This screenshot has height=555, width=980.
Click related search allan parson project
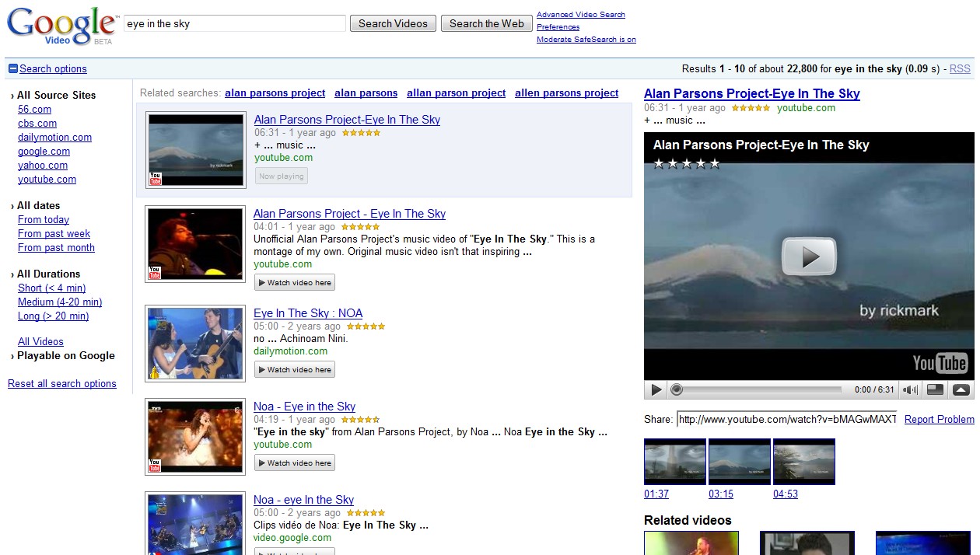[457, 93]
